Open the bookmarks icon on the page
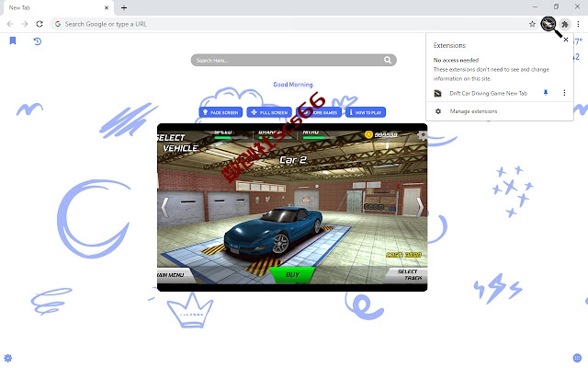 13,40
